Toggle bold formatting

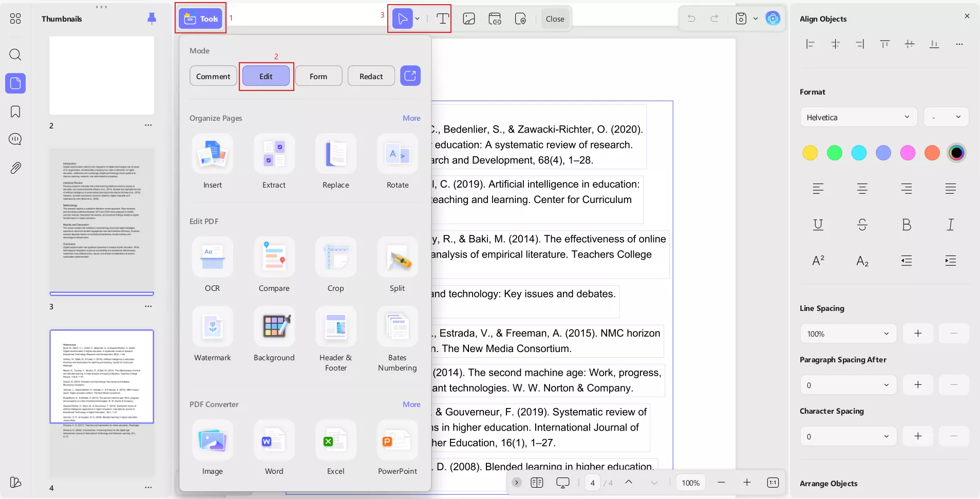click(x=907, y=225)
